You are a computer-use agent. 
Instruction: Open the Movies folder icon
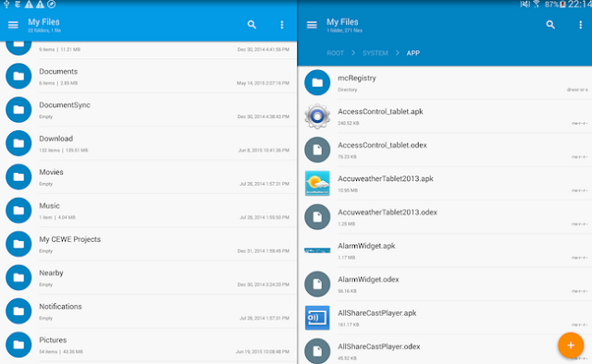point(18,176)
